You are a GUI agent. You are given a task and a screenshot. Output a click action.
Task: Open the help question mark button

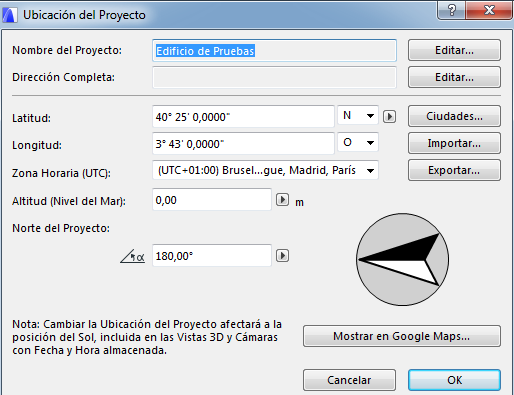tap(452, 10)
